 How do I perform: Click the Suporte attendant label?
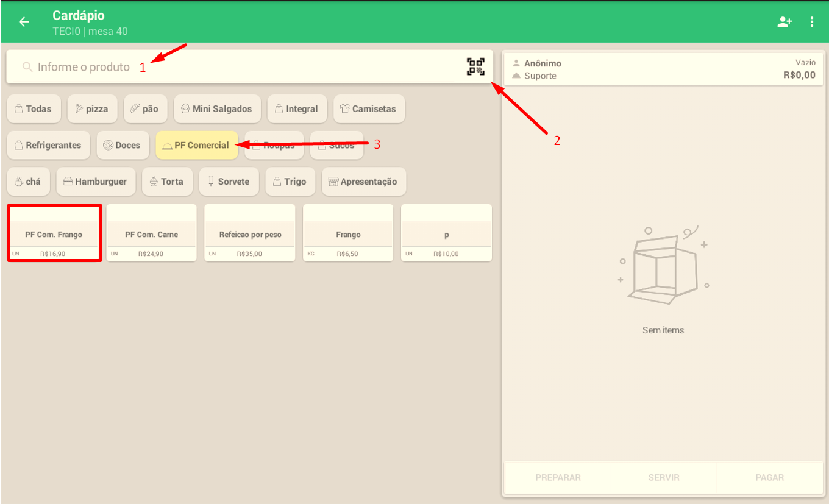click(540, 76)
